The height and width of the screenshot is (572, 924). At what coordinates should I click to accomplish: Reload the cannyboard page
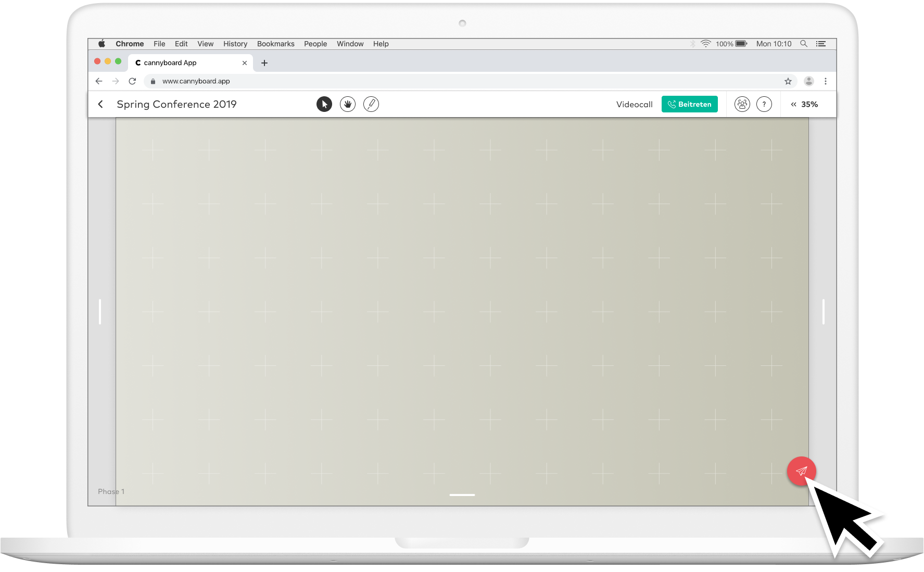[132, 81]
